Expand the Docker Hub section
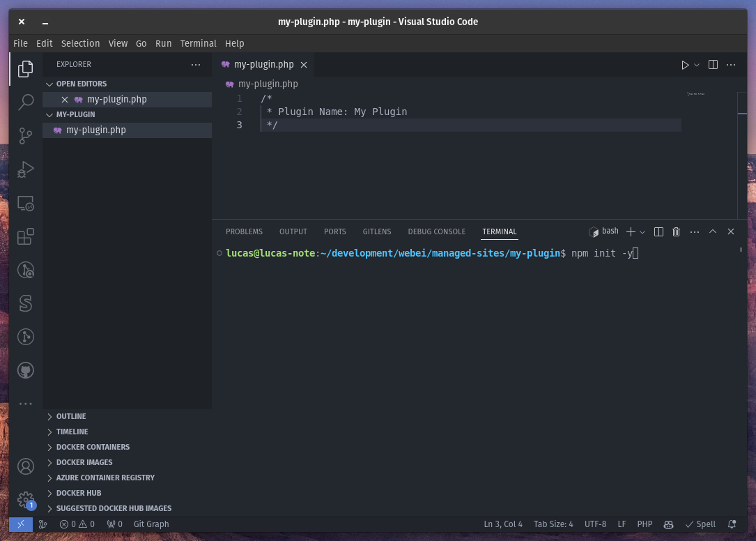The width and height of the screenshot is (756, 541). pyautogui.click(x=128, y=493)
